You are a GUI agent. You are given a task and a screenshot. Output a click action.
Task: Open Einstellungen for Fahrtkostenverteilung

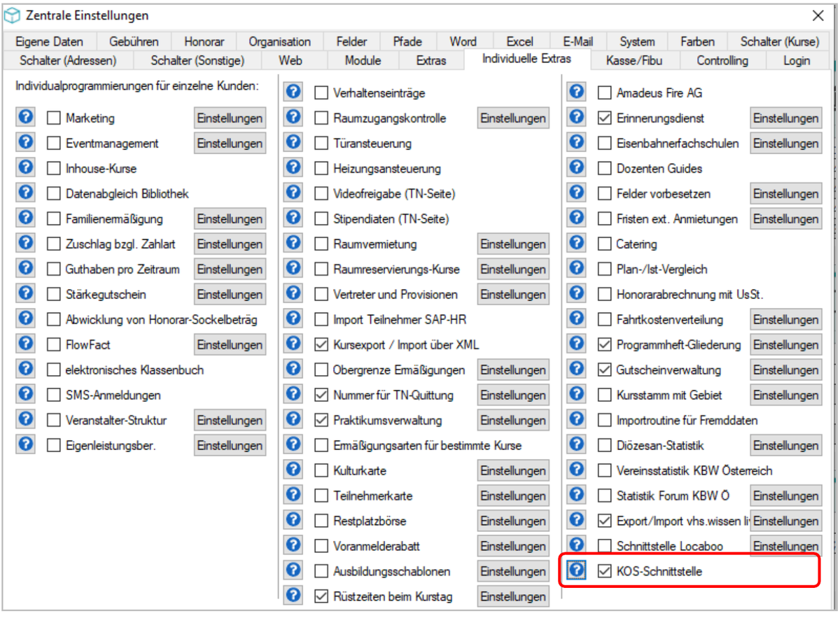786,320
